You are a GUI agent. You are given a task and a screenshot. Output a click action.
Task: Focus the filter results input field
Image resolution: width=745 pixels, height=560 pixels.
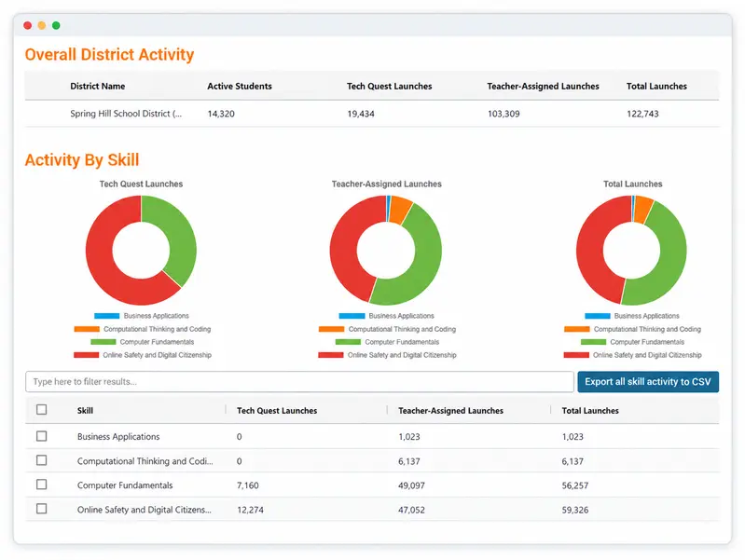click(x=300, y=382)
